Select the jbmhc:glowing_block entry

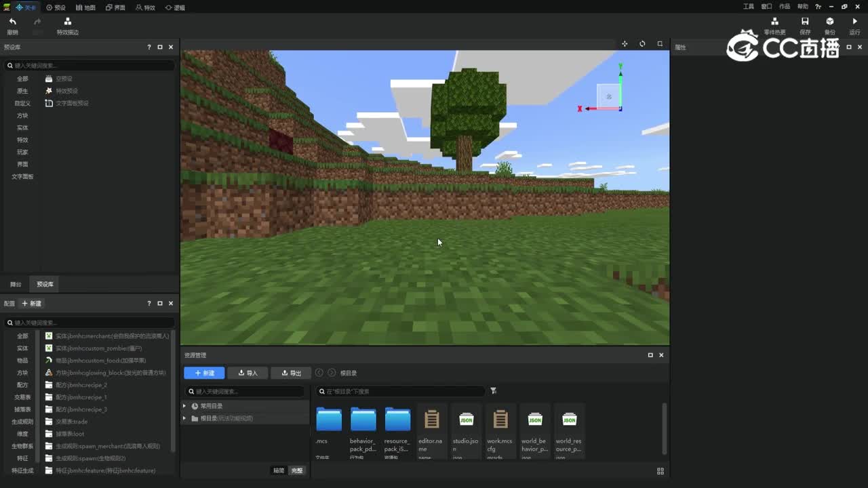coord(105,373)
